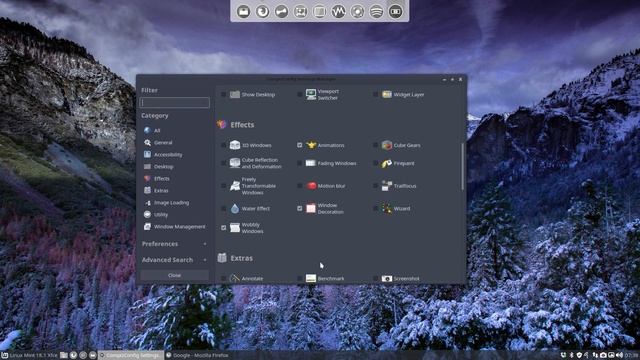Disable the Animations checkbox
The width and height of the screenshot is (640, 360).
(x=300, y=145)
